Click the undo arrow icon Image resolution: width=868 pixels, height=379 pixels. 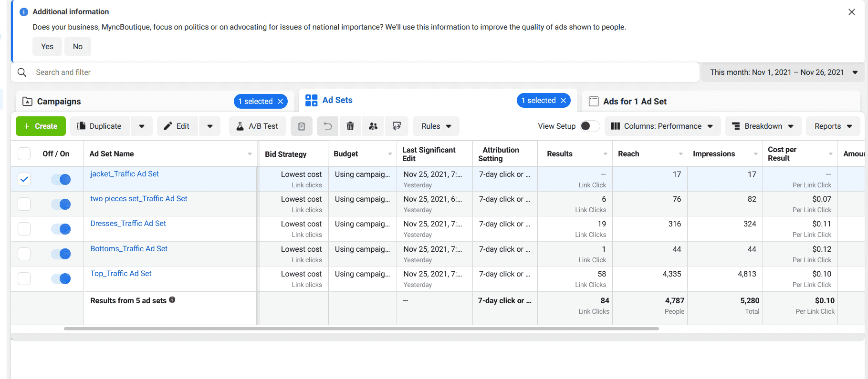click(327, 126)
